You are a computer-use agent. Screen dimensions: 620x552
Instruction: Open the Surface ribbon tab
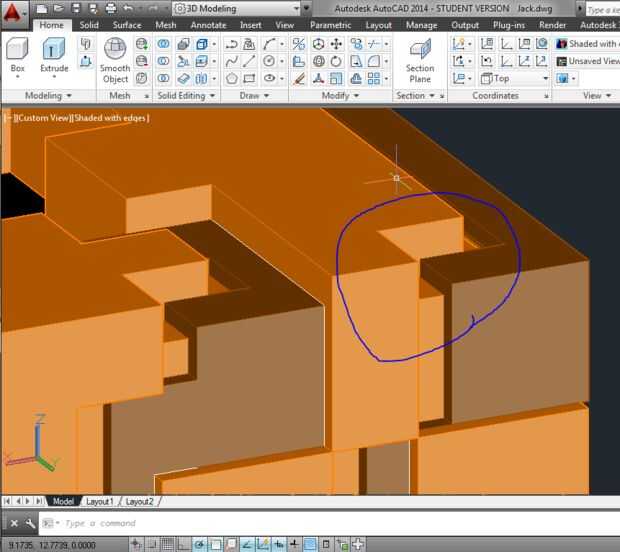pos(127,25)
